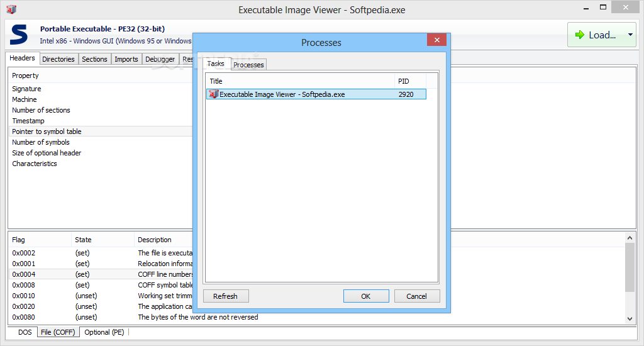The height and width of the screenshot is (346, 644).
Task: Select the flag 0x0008 row
Action: pyautogui.click(x=101, y=285)
